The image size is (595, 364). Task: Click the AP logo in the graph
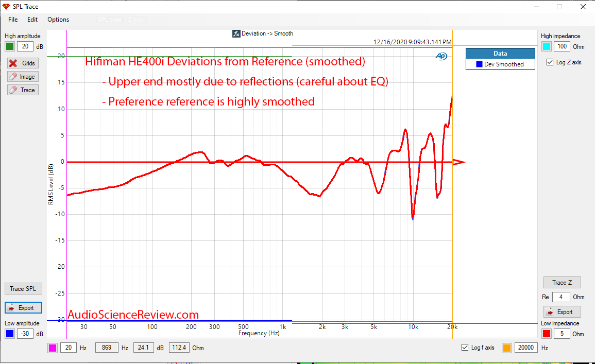[441, 56]
